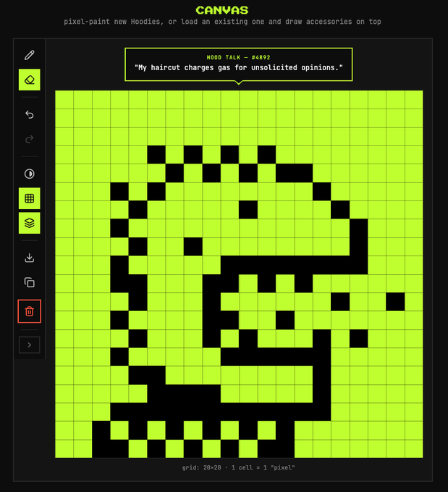
Task: Undo the last canvas stroke
Action: [29, 114]
